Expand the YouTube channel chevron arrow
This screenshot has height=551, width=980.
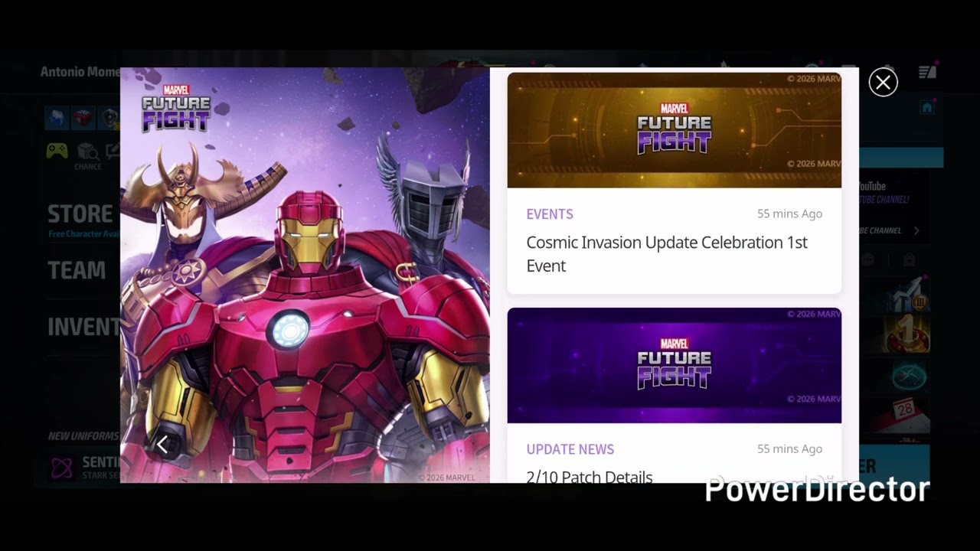click(916, 230)
